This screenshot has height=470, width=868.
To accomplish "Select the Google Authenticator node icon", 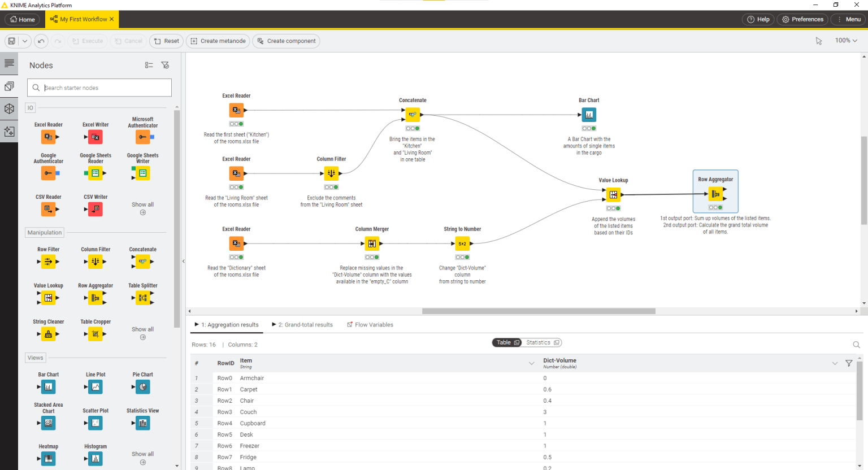I will 48,173.
